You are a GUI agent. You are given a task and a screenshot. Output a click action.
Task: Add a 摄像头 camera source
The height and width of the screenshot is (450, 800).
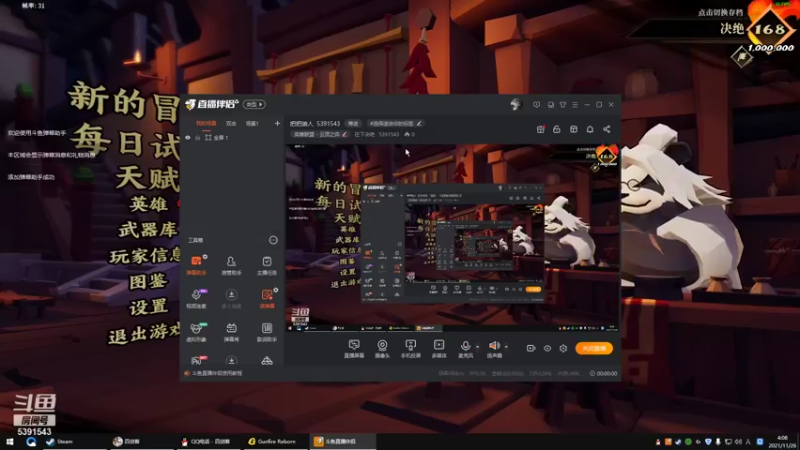[382, 349]
